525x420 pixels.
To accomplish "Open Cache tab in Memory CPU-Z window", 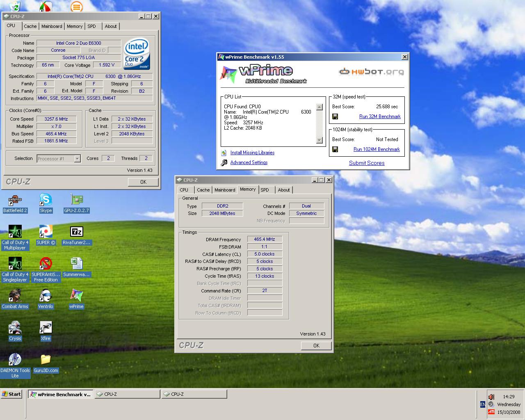I will coord(203,190).
